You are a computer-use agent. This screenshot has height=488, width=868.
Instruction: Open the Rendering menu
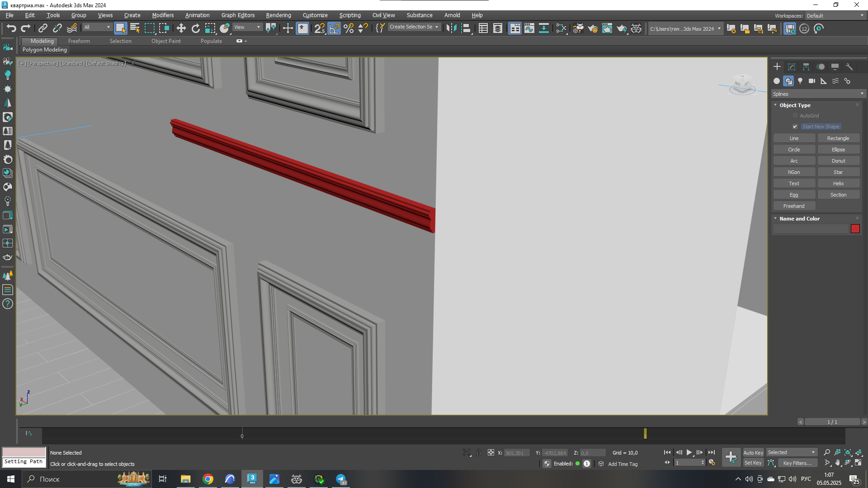278,15
